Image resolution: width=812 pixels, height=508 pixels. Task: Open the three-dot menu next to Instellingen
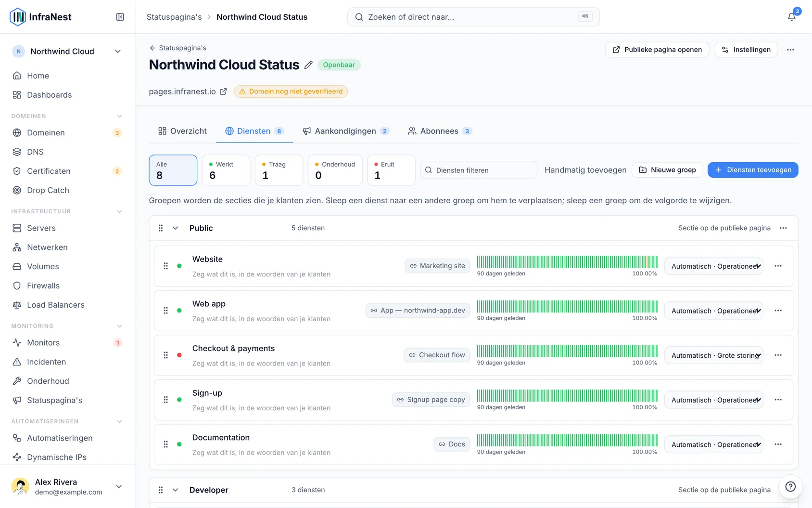pos(790,50)
